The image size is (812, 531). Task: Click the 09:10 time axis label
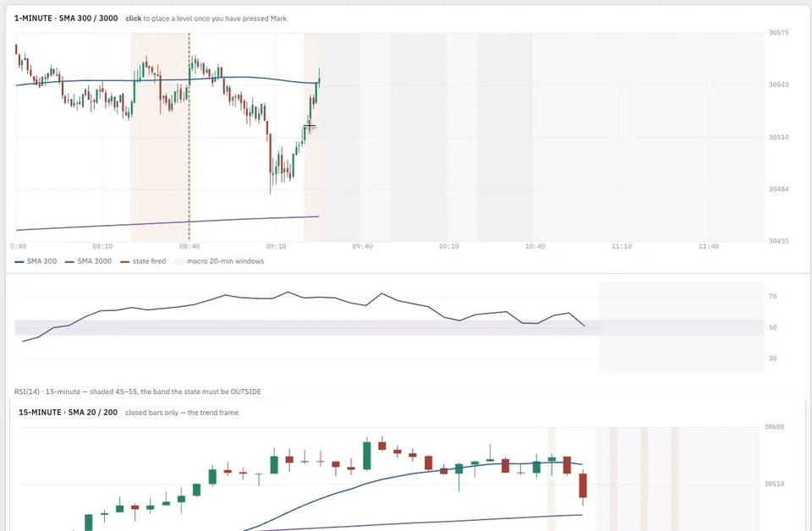(x=276, y=246)
